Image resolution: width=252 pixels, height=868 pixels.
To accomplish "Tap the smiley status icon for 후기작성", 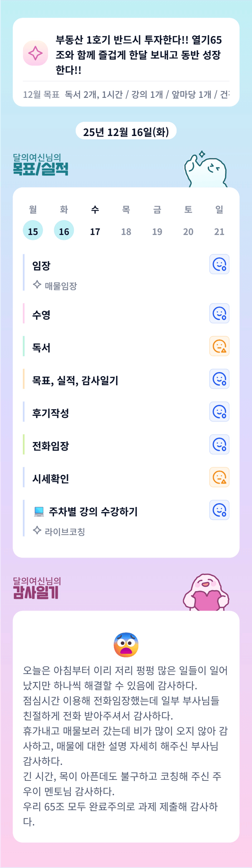I will click(219, 412).
